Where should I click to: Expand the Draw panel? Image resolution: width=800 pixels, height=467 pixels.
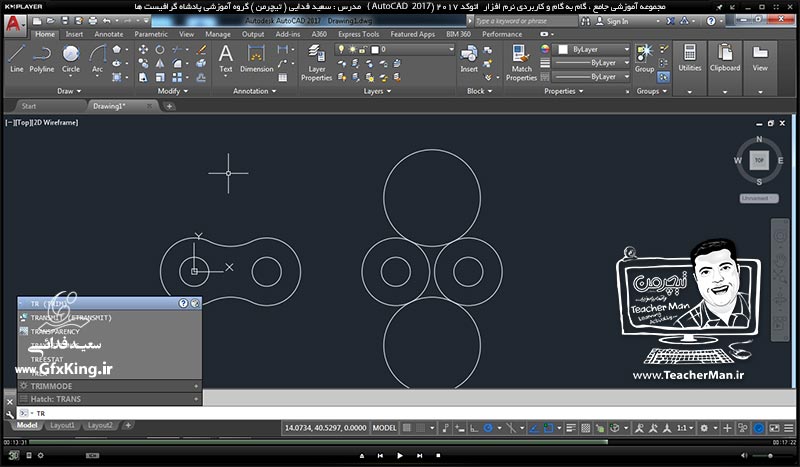pos(69,91)
